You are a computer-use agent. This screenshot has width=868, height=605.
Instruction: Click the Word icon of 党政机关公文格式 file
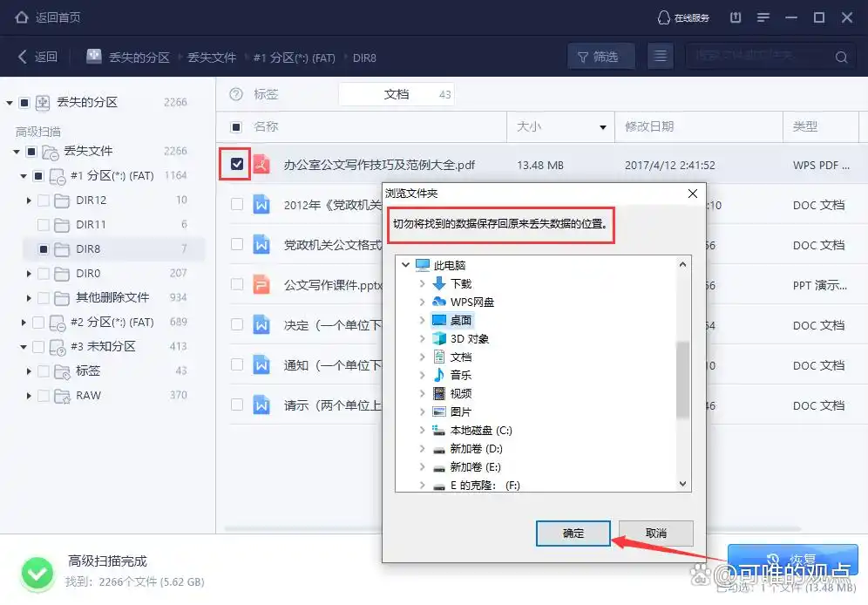point(261,245)
